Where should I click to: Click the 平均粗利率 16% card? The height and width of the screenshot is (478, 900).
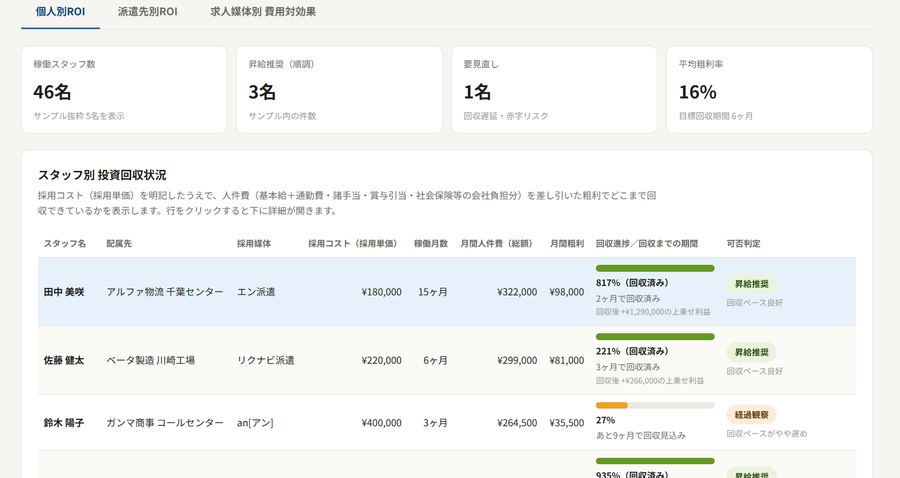[x=770, y=90]
